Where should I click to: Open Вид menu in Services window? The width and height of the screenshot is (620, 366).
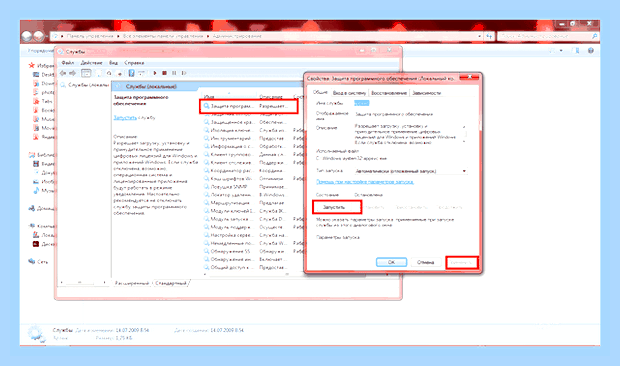pyautogui.click(x=113, y=63)
